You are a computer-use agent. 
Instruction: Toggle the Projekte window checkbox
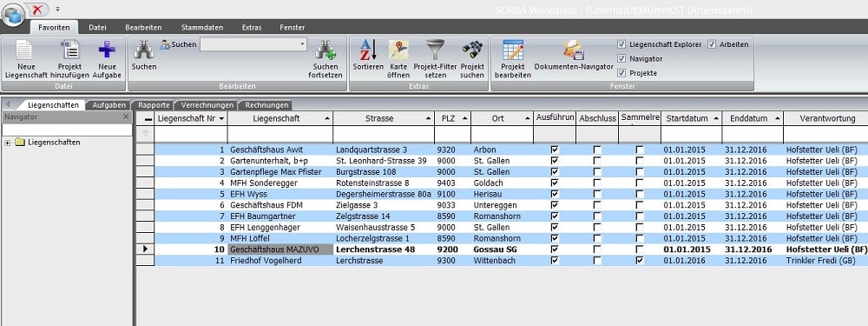(621, 73)
